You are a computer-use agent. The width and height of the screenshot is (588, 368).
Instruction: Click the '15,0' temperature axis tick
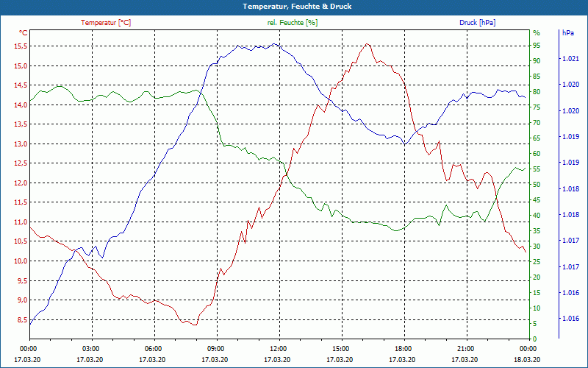tap(21, 66)
